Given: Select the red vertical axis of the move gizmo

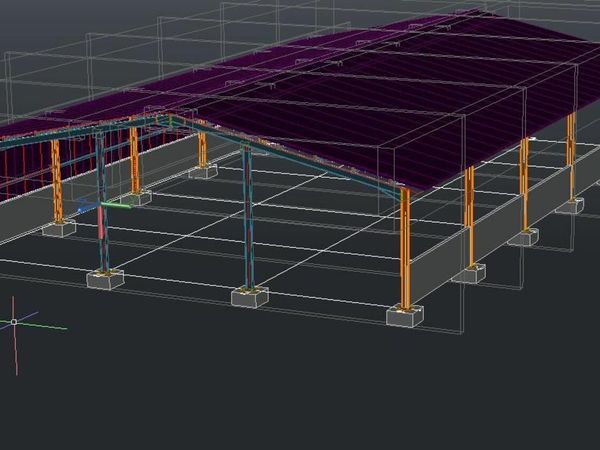Looking at the screenshot, I should [100, 222].
